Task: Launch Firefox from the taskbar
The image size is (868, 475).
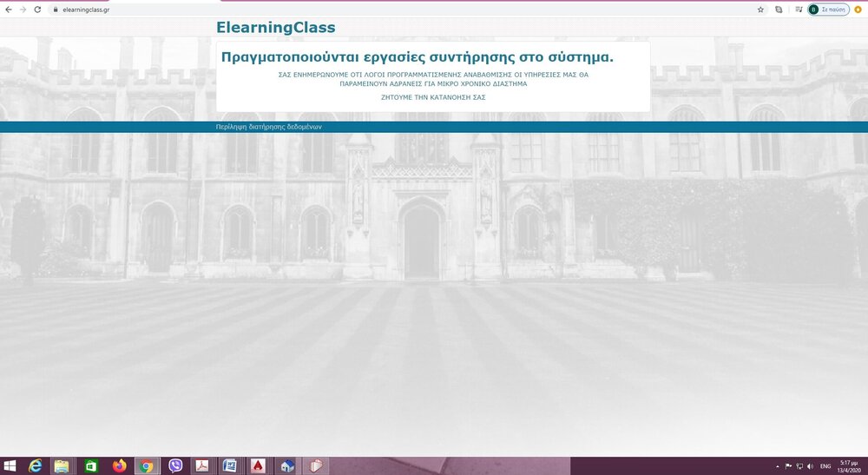Action: 119,466
